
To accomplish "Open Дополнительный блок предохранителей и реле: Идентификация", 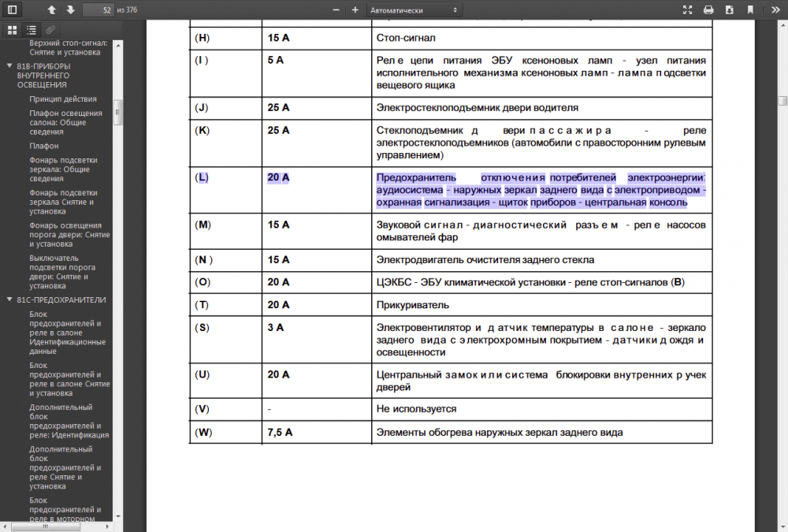I will point(69,421).
